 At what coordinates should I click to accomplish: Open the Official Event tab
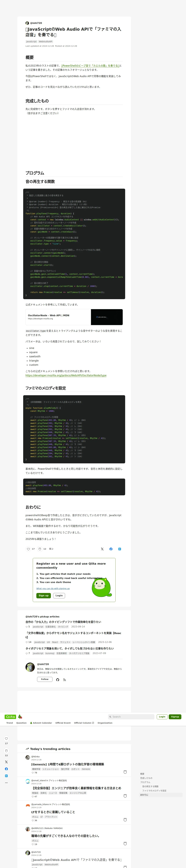(x=63, y=723)
